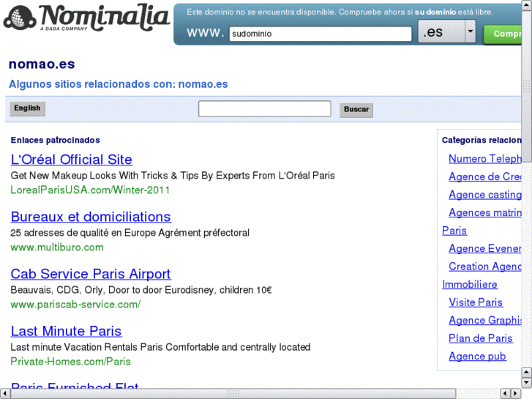Click '25 adresses de qualité' description text
The height and width of the screenshot is (399, 532).
click(x=130, y=233)
